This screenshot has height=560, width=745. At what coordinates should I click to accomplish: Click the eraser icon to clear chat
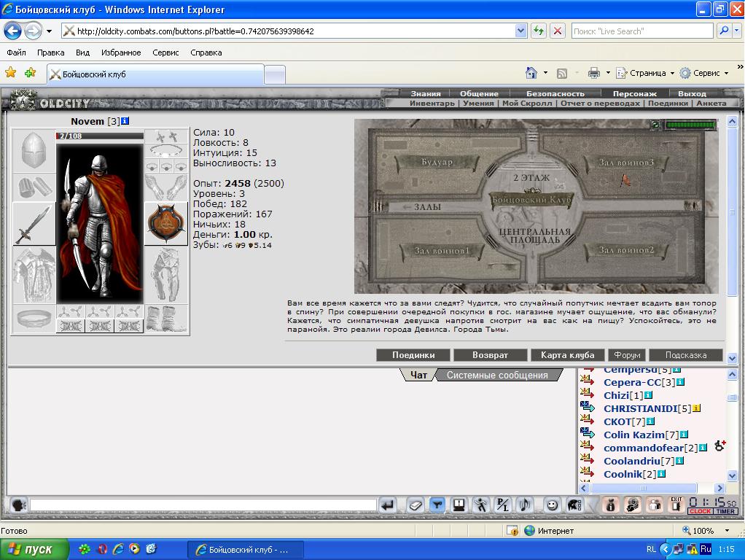click(415, 505)
